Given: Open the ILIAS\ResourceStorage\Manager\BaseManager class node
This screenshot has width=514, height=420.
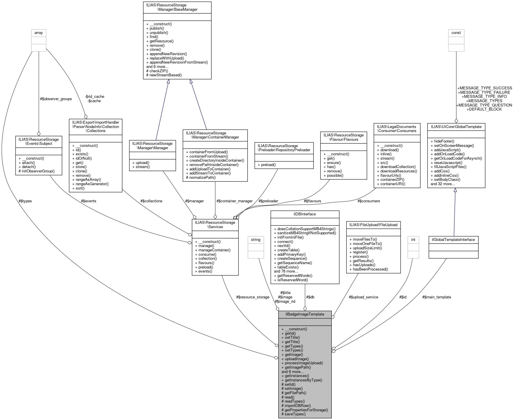Looking at the screenshot, I should 177,40.
